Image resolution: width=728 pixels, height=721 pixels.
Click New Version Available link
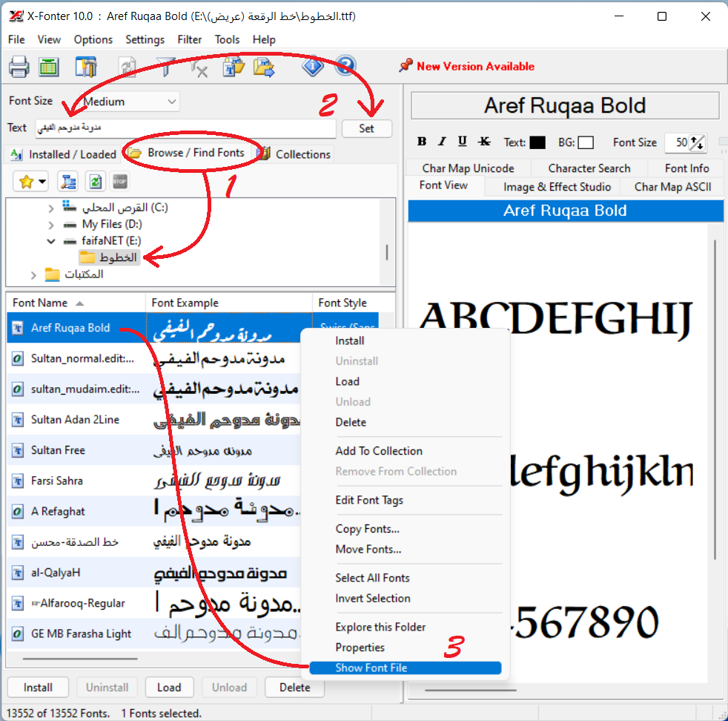[x=475, y=67]
